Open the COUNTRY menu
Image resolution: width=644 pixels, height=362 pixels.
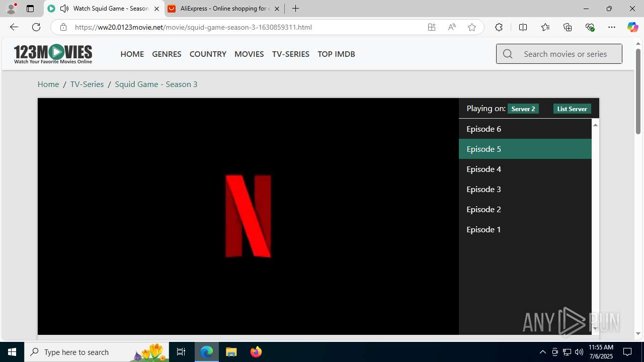[208, 54]
